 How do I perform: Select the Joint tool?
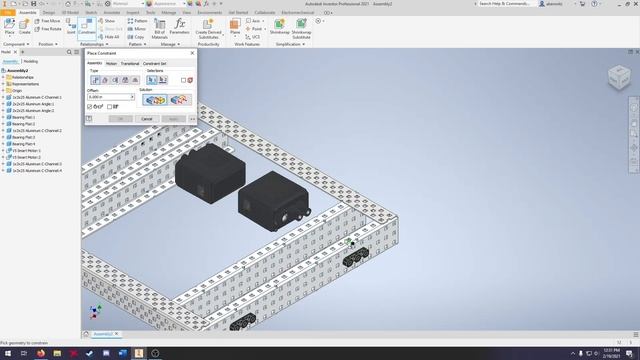tap(71, 27)
